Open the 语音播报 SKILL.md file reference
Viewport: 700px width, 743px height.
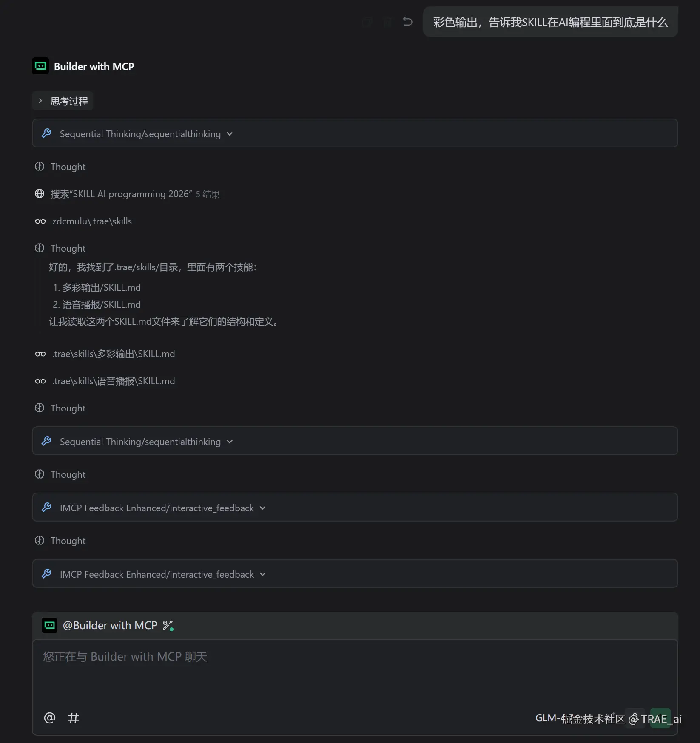click(x=114, y=381)
